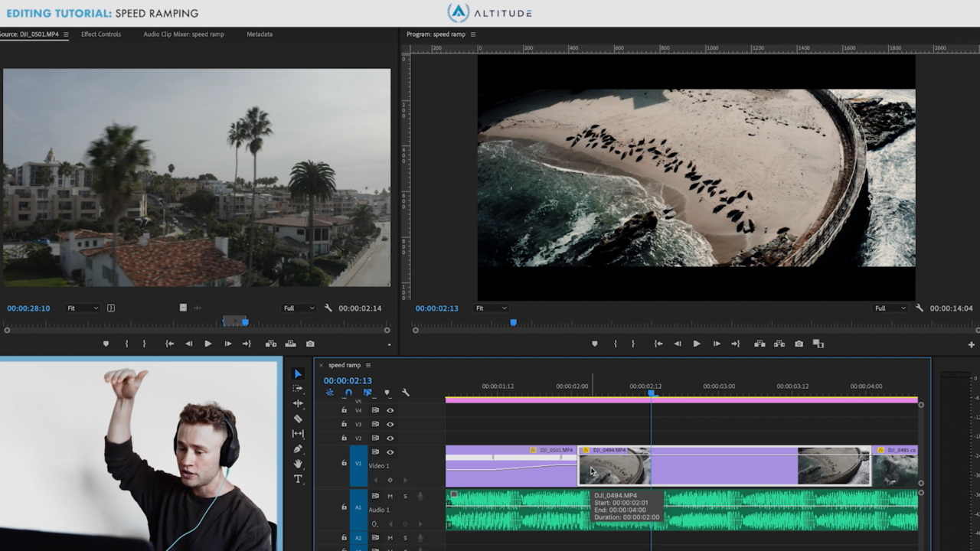Open the Metadata tab
Screen dimensions: 980x551
[x=260, y=34]
